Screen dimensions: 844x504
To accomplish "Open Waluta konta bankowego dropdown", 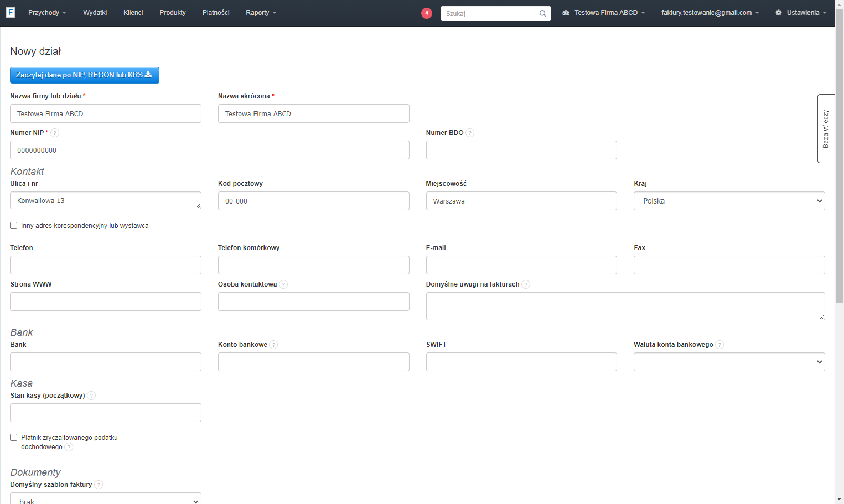I will 729,362.
